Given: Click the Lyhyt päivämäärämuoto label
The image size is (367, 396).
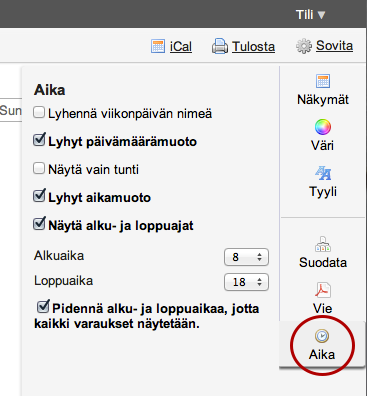Looking at the screenshot, I should (122, 142).
